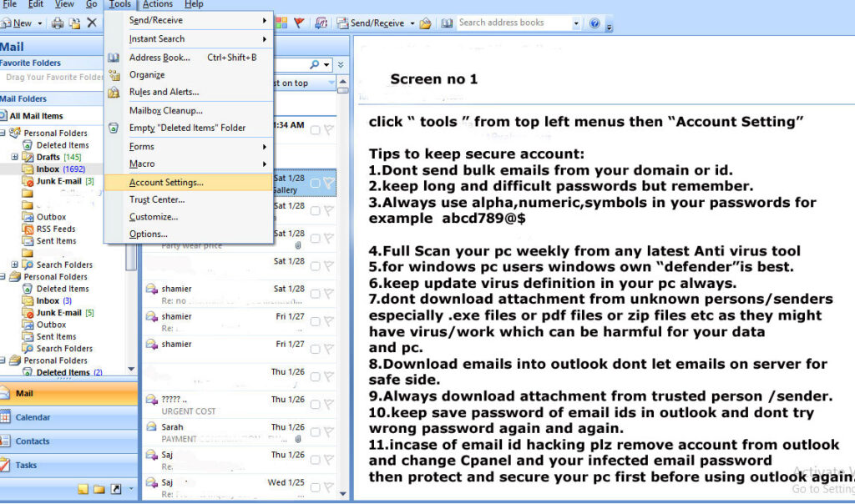Click the Delete (X) toolbar icon
Image resolution: width=855 pixels, height=504 pixels.
pos(90,23)
